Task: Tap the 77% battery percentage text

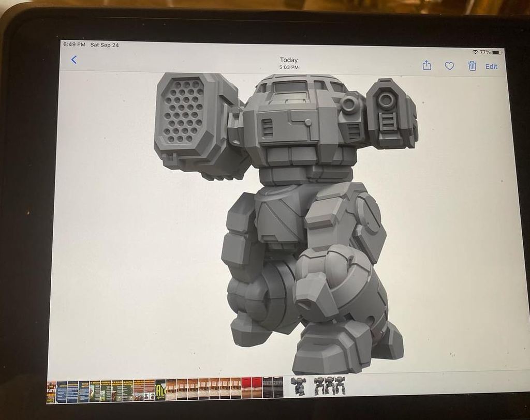Action: pyautogui.click(x=485, y=52)
